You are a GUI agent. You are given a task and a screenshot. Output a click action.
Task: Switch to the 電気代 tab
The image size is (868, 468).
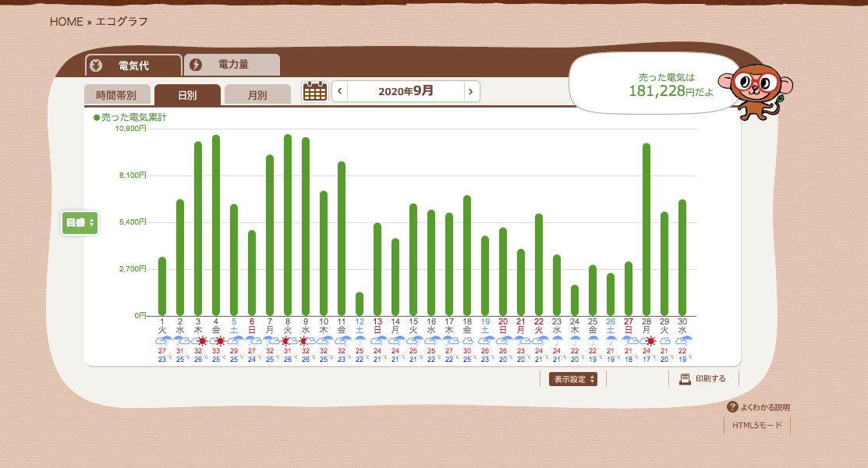click(133, 66)
